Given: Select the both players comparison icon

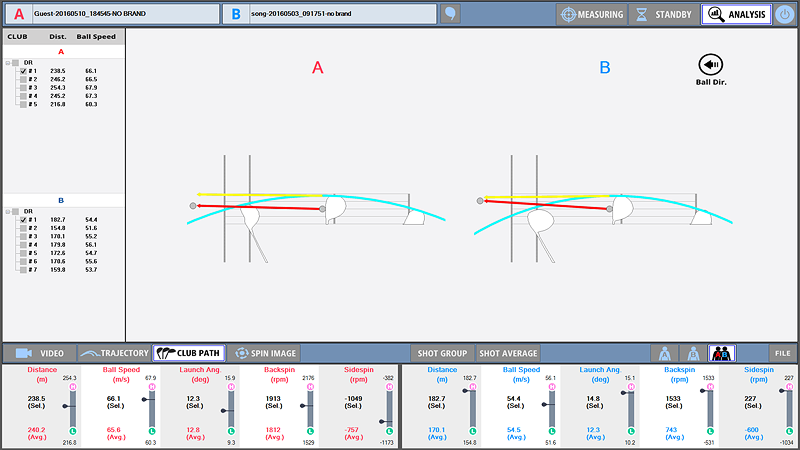Looking at the screenshot, I should click(x=721, y=353).
